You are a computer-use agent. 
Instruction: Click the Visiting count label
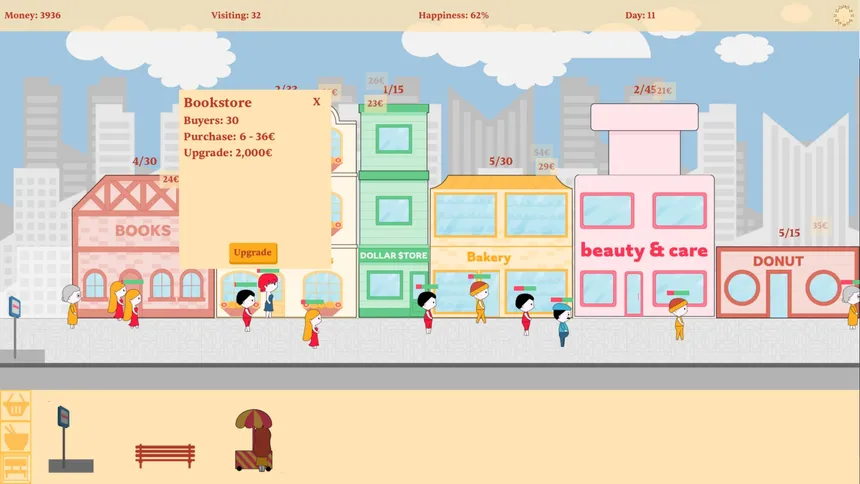click(236, 15)
